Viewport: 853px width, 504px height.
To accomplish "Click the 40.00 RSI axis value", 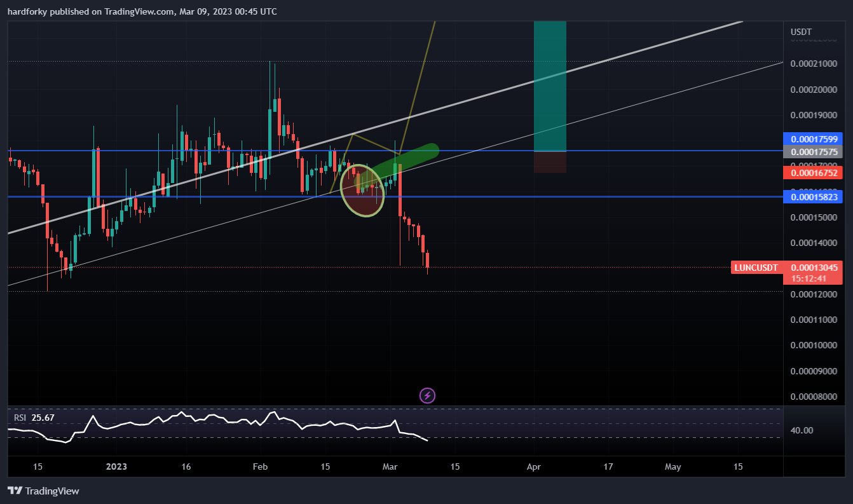I will coord(802,430).
